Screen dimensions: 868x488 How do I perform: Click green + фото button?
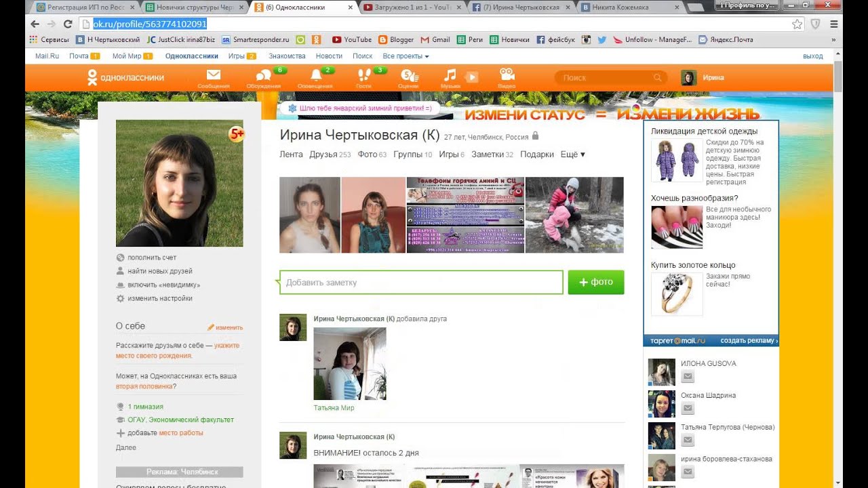(x=596, y=282)
